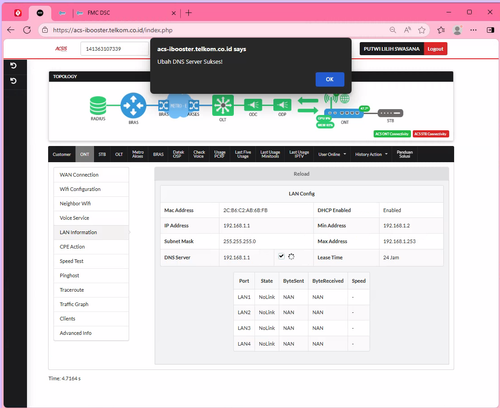This screenshot has width=500, height=408.
Task: Click the Reload bar above LAN Config
Action: (x=301, y=174)
